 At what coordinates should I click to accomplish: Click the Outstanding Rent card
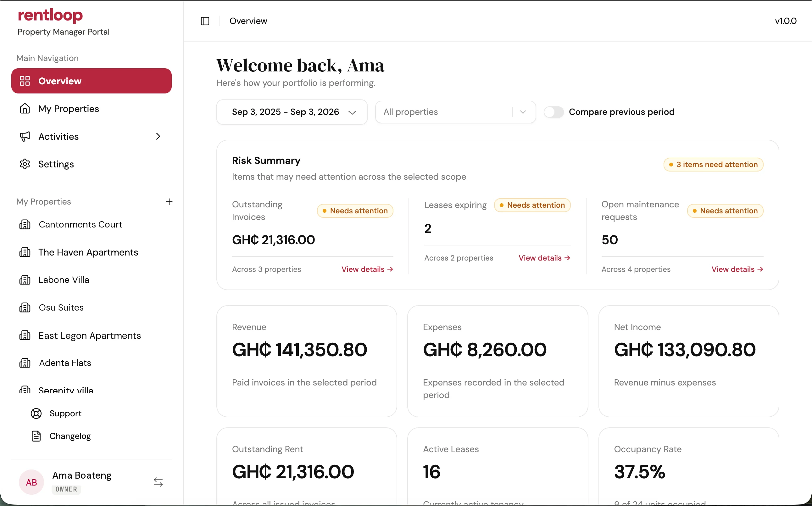307,466
